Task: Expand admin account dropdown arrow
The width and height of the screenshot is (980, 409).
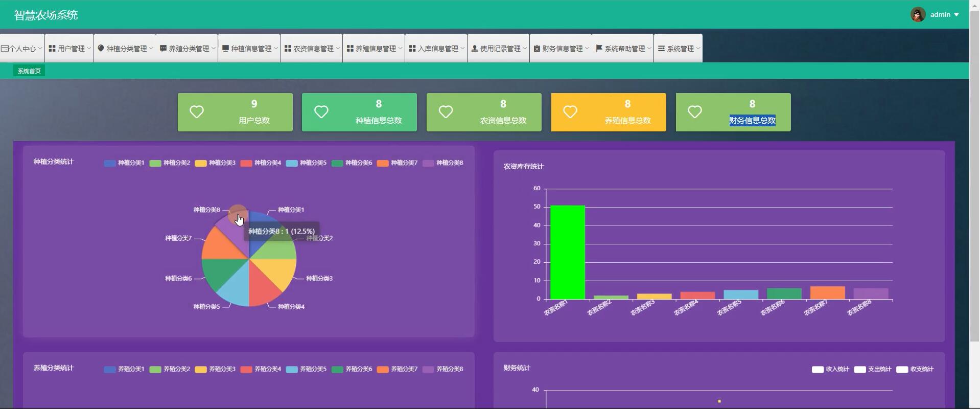Action: pos(956,15)
